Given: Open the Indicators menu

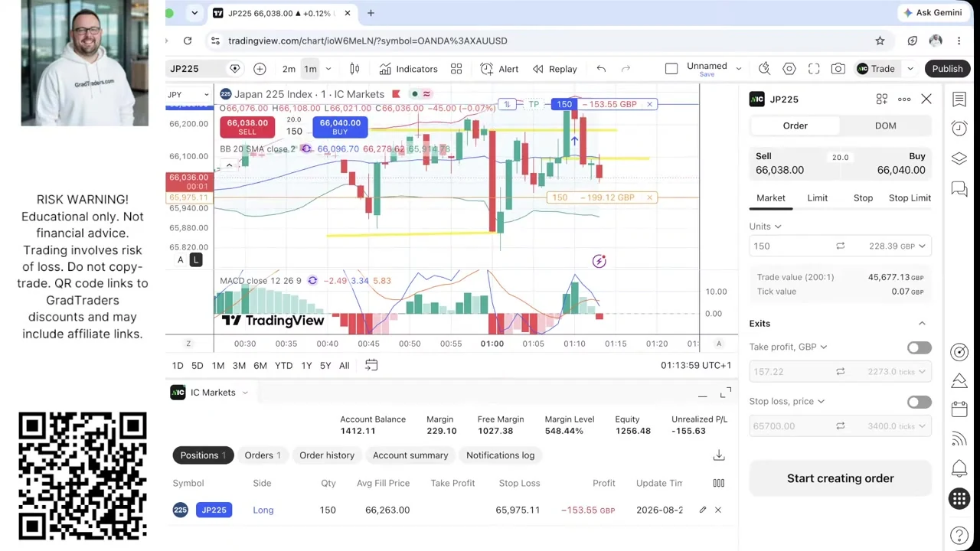Looking at the screenshot, I should click(408, 69).
